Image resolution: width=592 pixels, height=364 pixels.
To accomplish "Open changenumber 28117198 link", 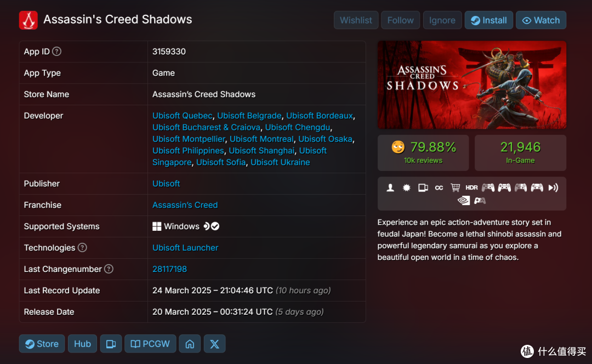I will [169, 269].
